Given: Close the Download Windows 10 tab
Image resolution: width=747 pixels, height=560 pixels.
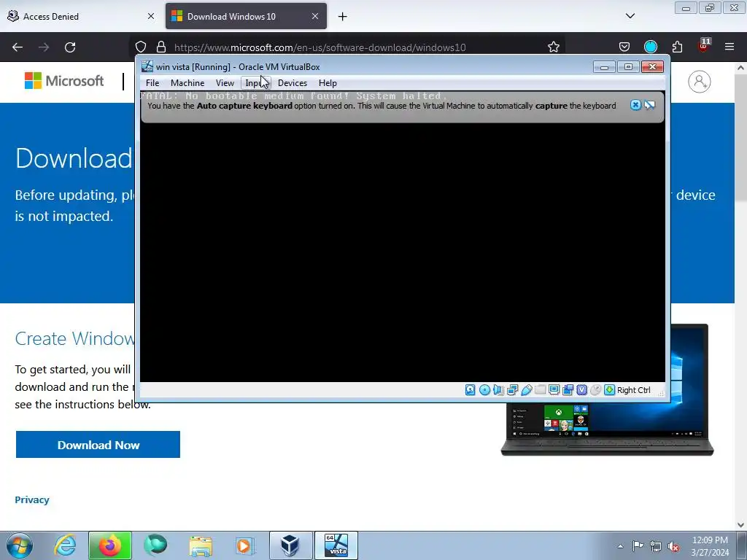Looking at the screenshot, I should tap(315, 16).
